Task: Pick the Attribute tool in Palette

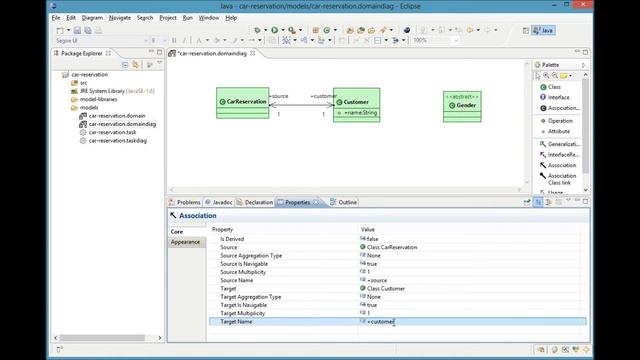Action: (x=555, y=131)
